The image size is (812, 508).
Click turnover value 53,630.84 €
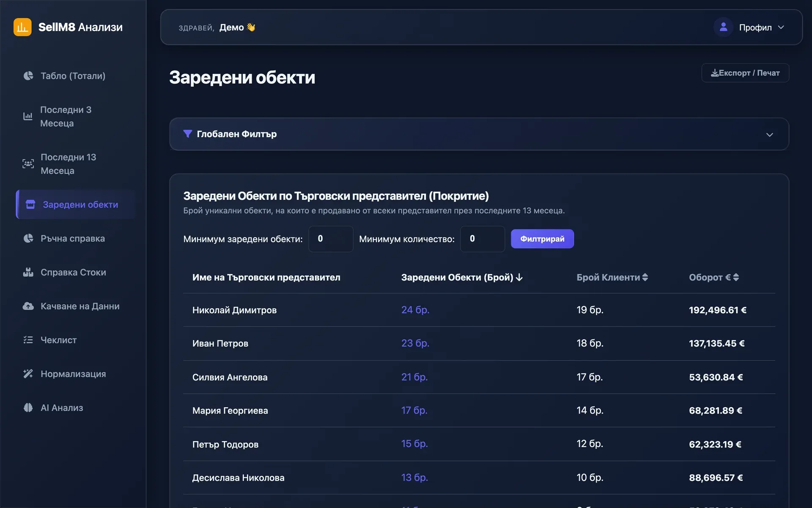pos(716,377)
